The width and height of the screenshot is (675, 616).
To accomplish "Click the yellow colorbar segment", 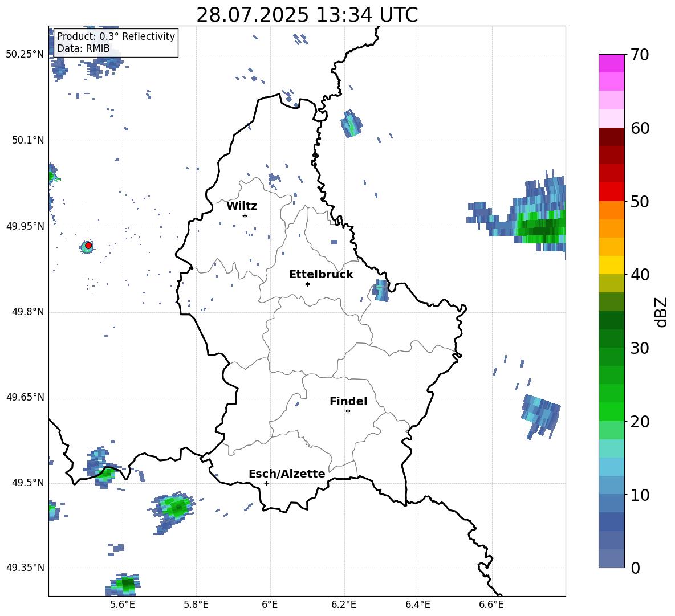I will click(x=611, y=266).
